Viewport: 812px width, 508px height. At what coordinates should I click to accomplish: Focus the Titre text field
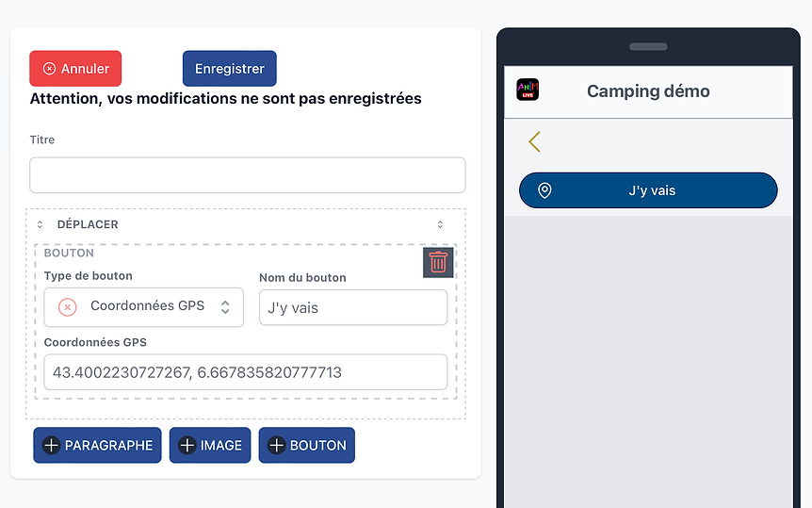pyautogui.click(x=248, y=175)
